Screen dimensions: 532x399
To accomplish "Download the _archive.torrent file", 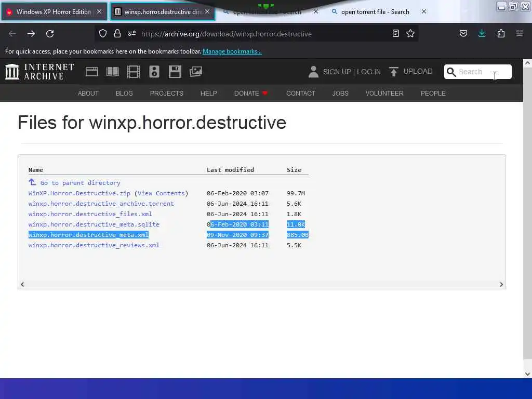I will (101, 204).
